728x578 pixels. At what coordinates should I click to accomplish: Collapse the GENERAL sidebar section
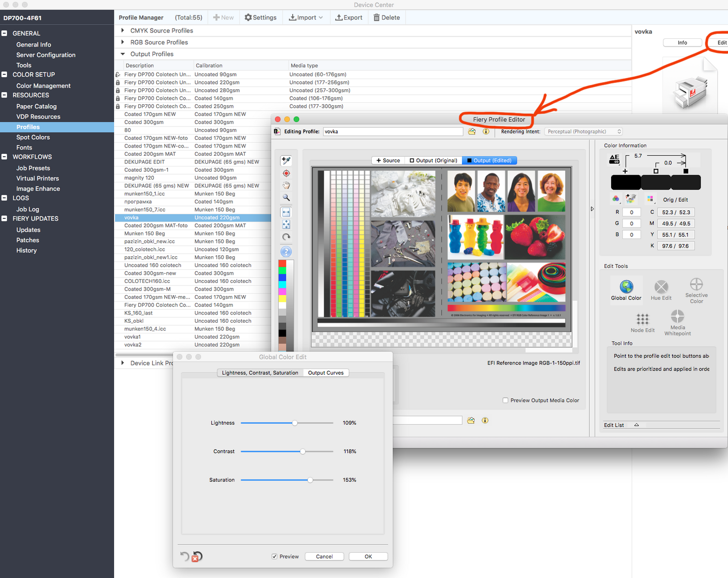(x=4, y=33)
